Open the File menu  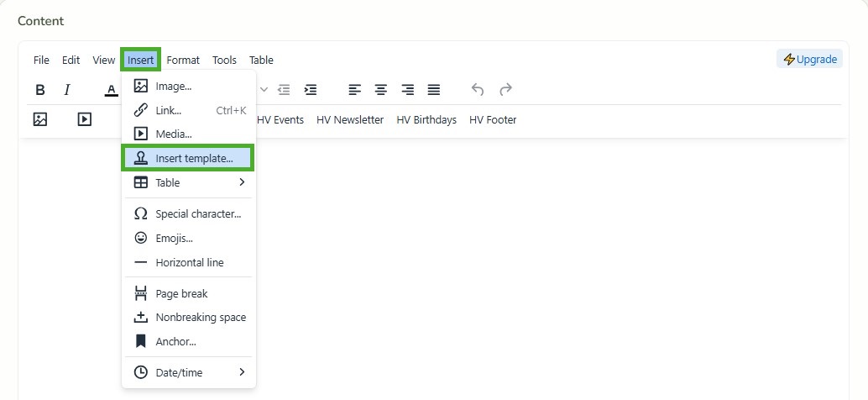pos(41,60)
